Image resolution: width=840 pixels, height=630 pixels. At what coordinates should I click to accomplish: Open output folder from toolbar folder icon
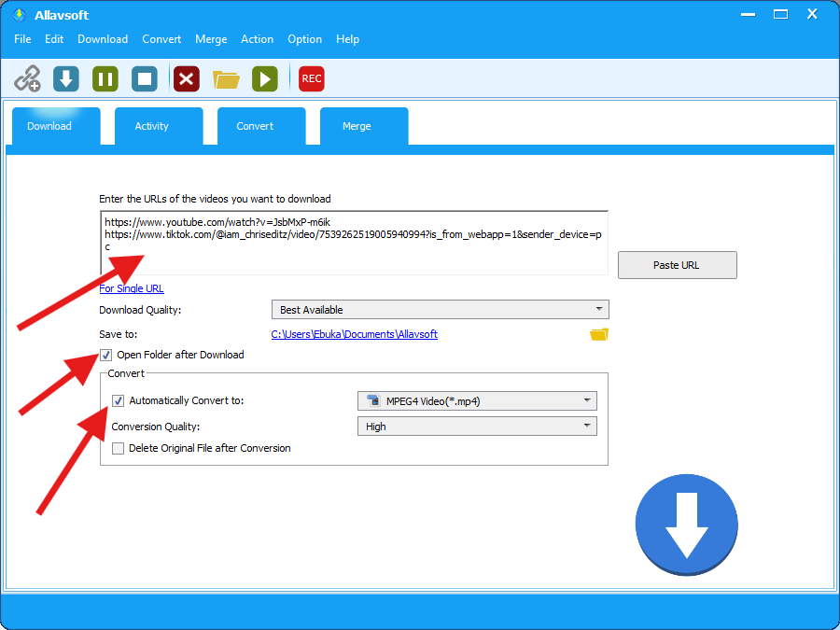click(x=226, y=79)
